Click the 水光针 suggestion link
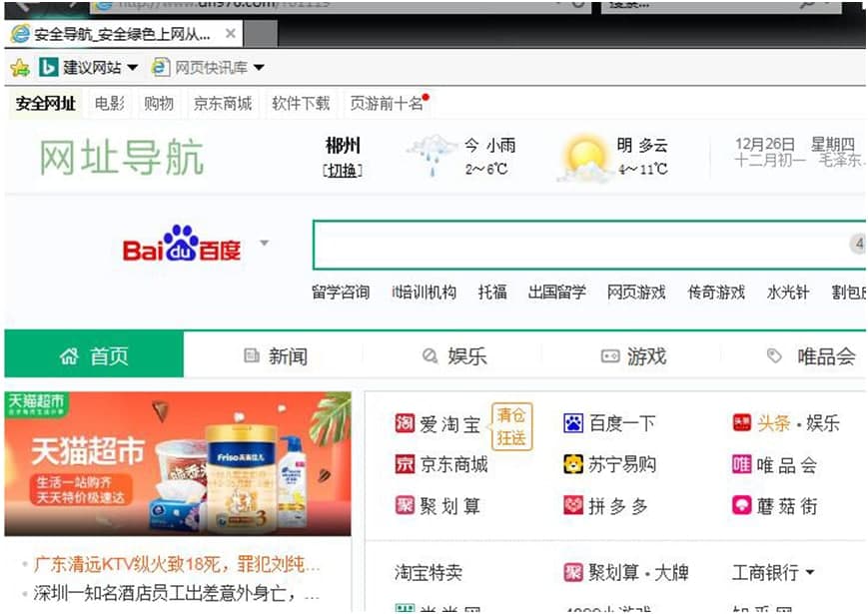The image size is (868, 614). 788,293
